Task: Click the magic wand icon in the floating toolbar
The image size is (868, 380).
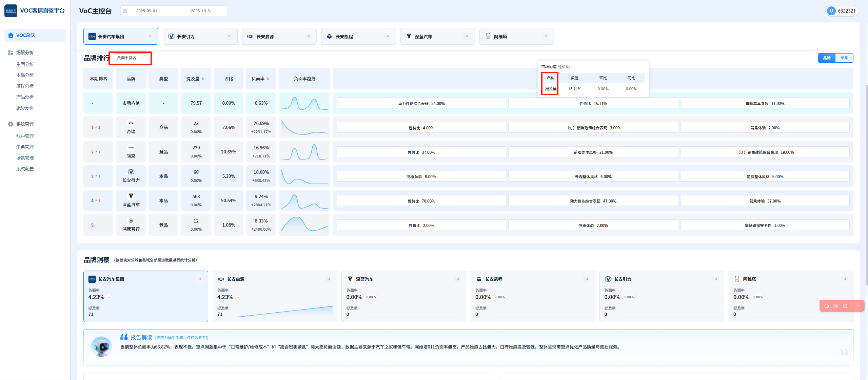Action: (845, 306)
